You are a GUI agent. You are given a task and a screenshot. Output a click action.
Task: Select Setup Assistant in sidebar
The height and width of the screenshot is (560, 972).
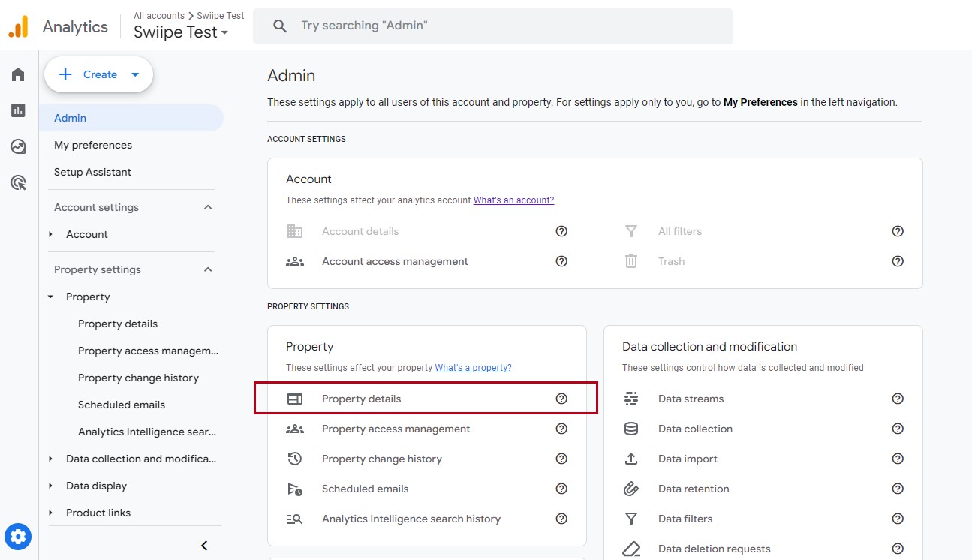pyautogui.click(x=92, y=172)
